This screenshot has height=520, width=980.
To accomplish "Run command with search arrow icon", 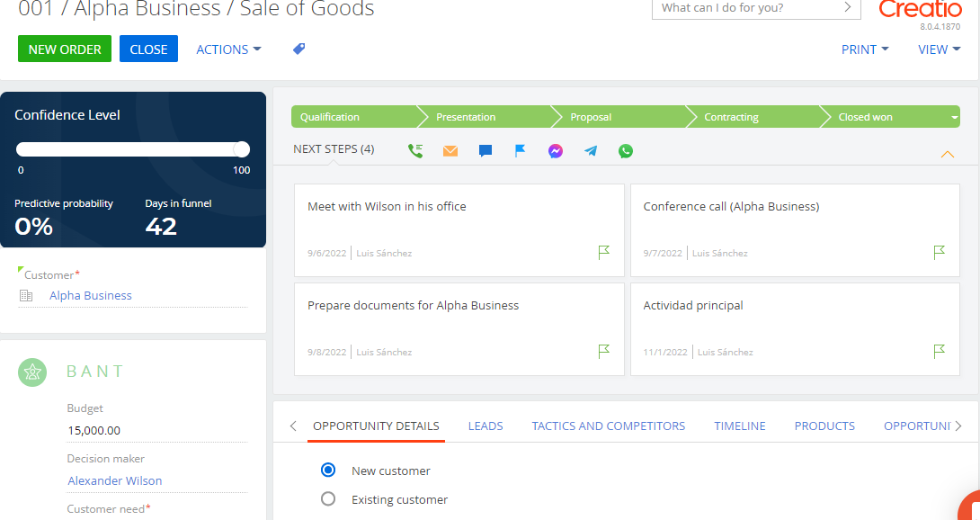I will [x=848, y=7].
